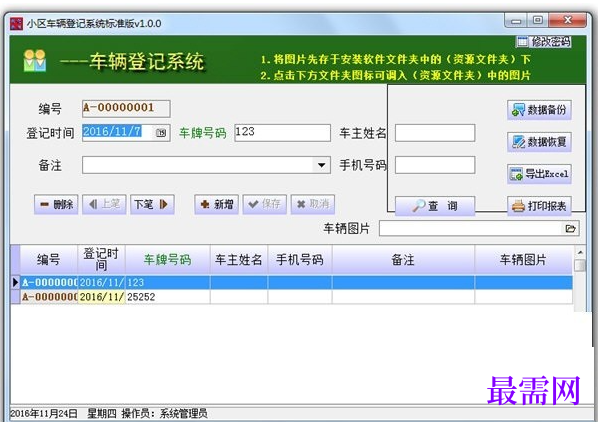Click the 备注 column header
This screenshot has width=599, height=422.
[403, 260]
